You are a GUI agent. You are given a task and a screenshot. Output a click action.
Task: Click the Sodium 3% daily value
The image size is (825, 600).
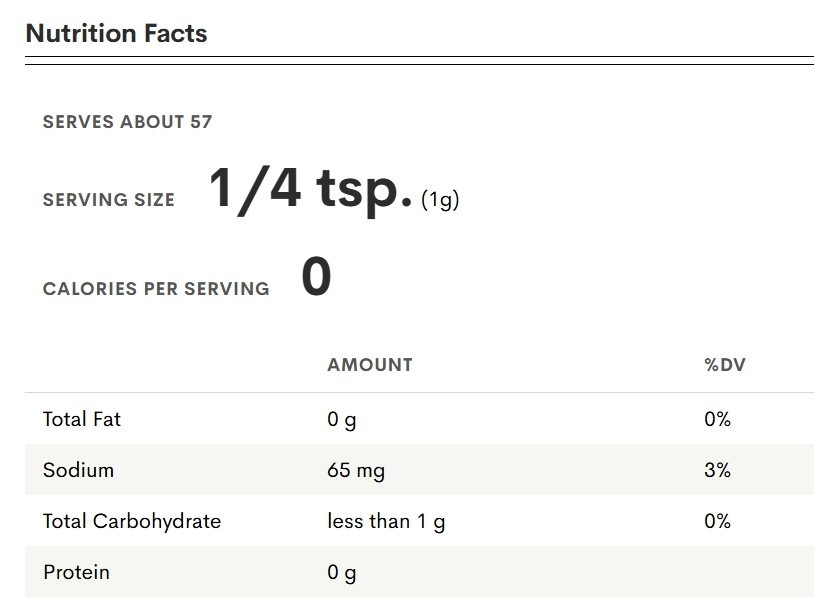[718, 470]
